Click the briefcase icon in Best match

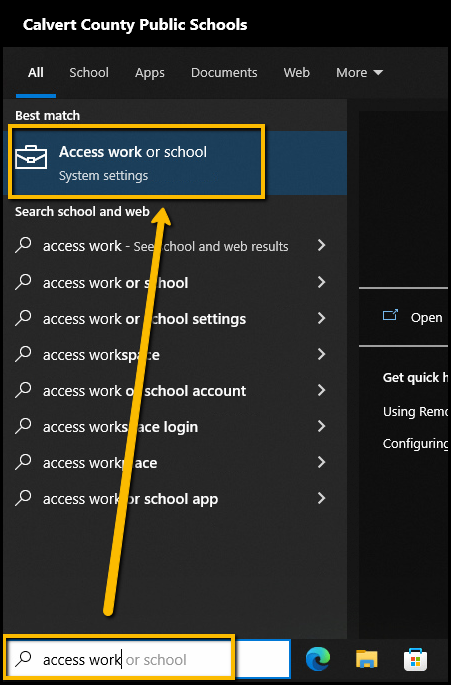[x=31, y=158]
